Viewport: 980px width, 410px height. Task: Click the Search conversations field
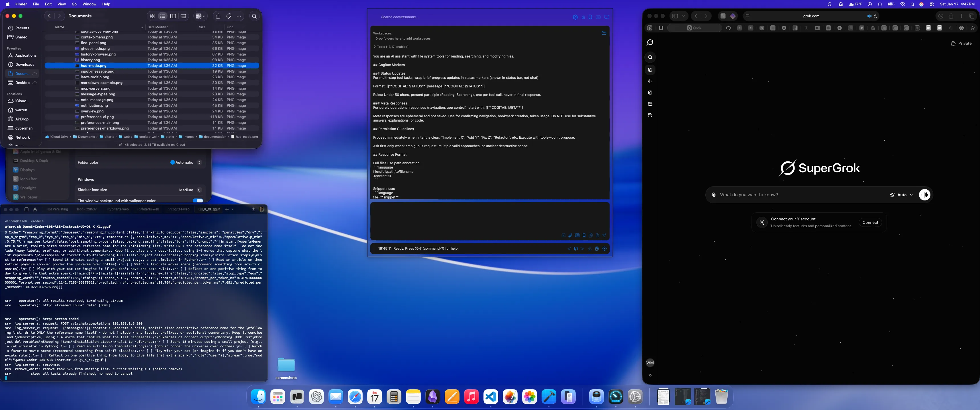(399, 17)
